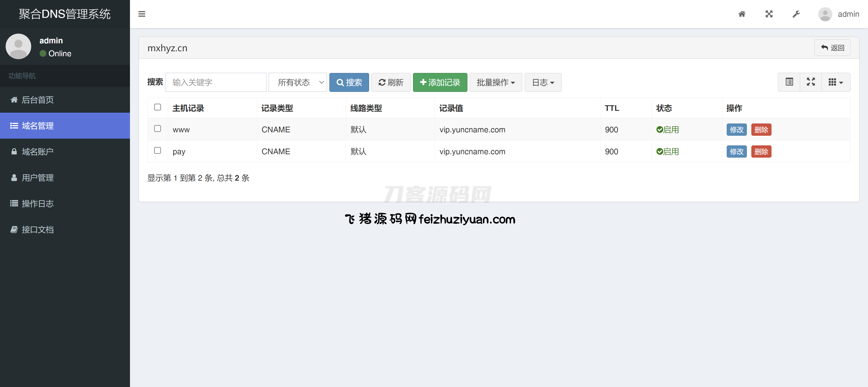Open the columns grid dropdown
868x387 pixels.
click(835, 82)
